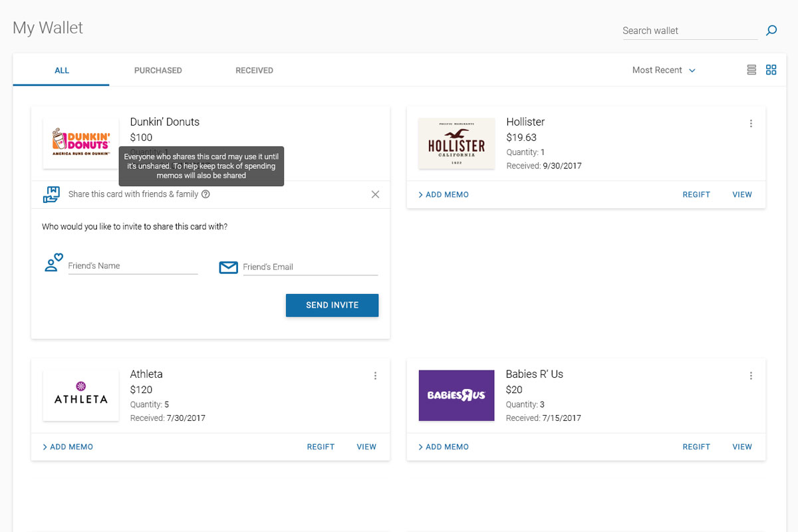
Task: Click the Babies R' Us logo thumbnail
Action: click(x=456, y=395)
